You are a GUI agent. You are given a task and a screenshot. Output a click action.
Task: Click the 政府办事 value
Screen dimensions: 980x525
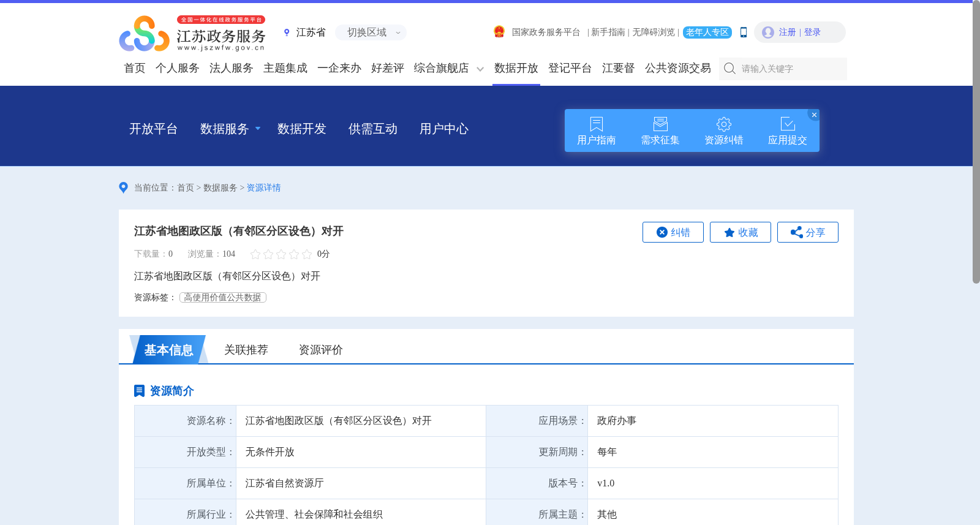click(617, 421)
